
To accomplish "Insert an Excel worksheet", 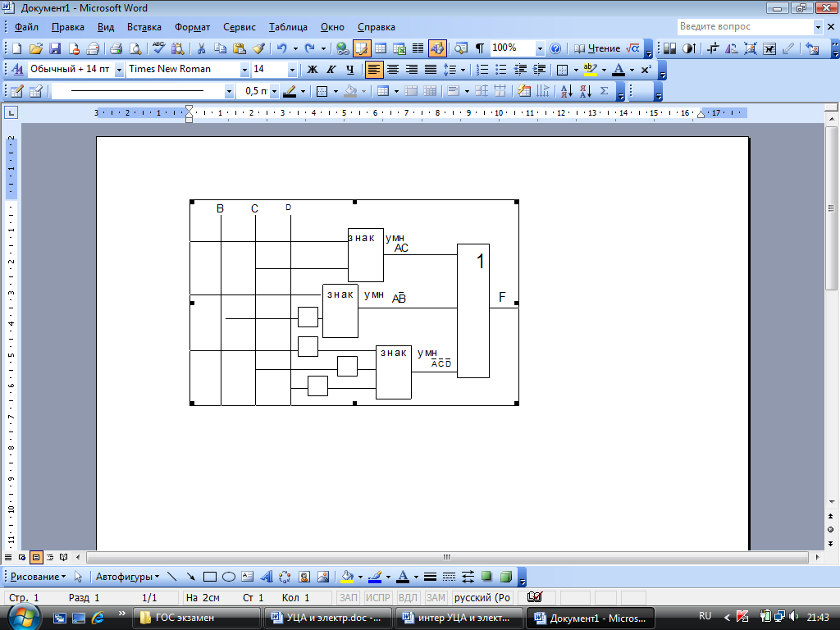I will [399, 48].
